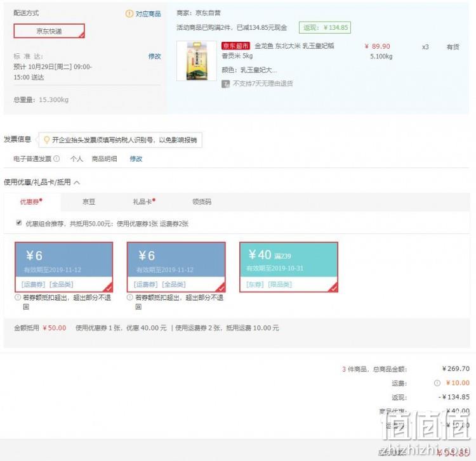Click the 颜色: 乳玉皇妃大... attribute text

click(249, 70)
